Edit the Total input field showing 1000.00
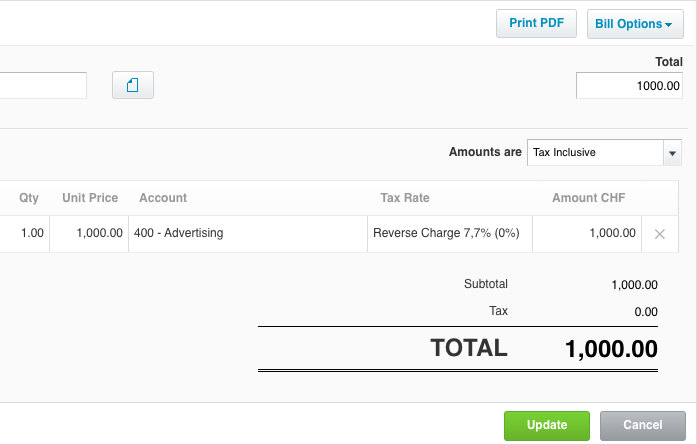Screen dimensions: 697x444 pos(629,86)
